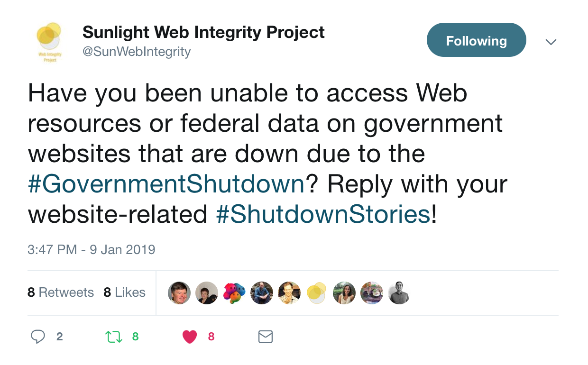The image size is (588, 365).
Task: View the 8 Likes list
Action: 124,292
